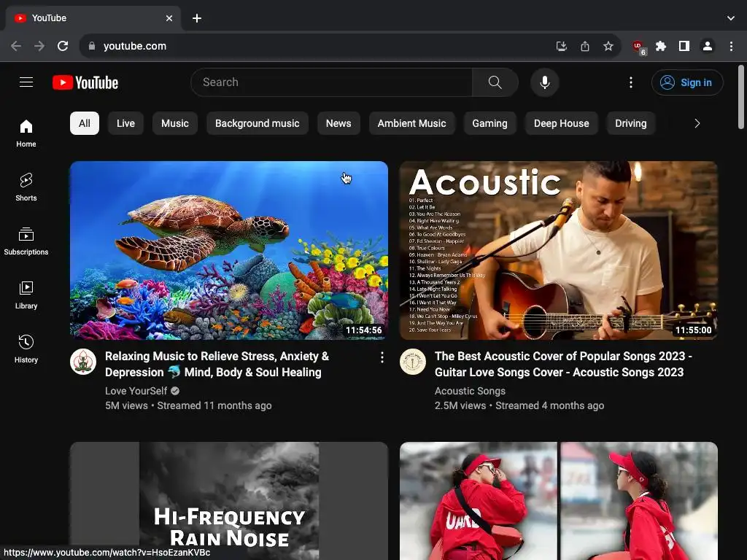Open The Best Acoustic Cover title link

click(563, 365)
